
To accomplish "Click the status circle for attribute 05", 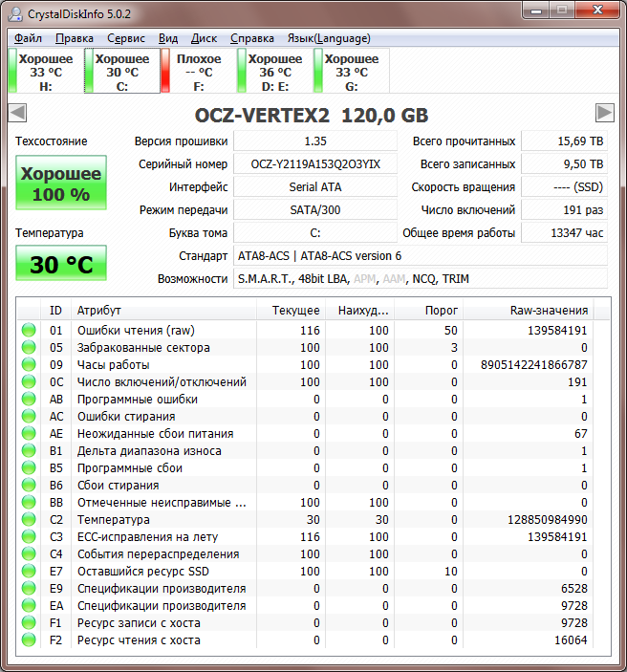I will [x=29, y=347].
